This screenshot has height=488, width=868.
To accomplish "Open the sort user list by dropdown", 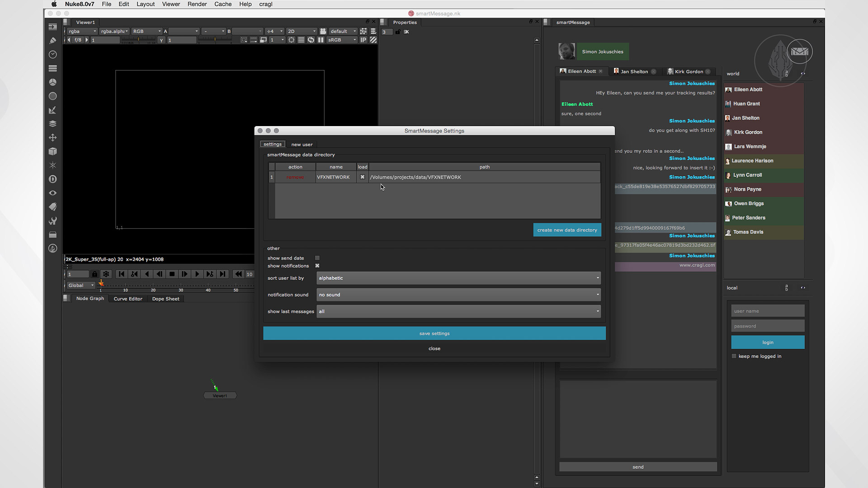I will 458,278.
